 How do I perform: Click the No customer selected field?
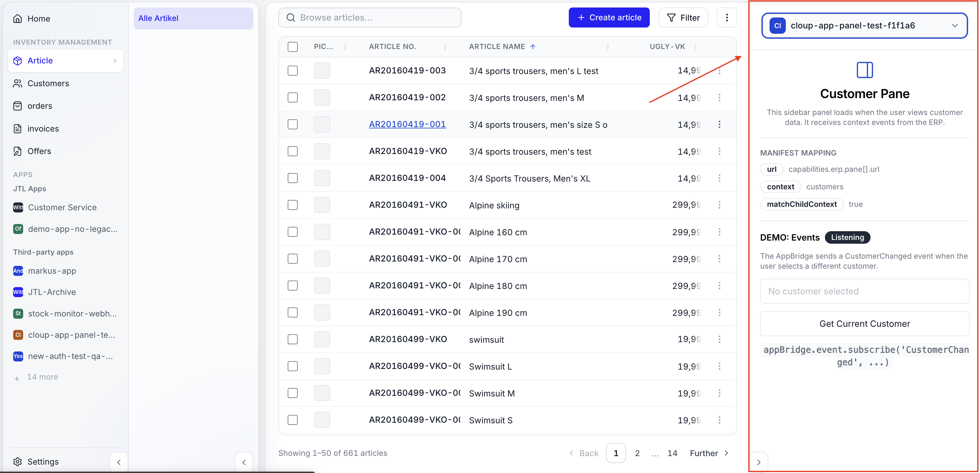(864, 291)
